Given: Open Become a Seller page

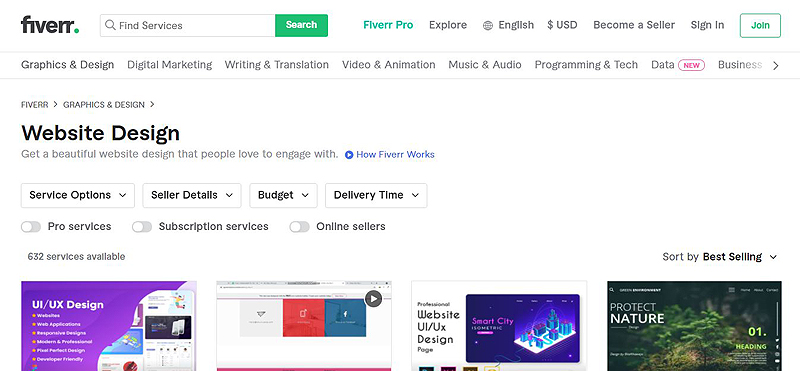Looking at the screenshot, I should coord(634,25).
